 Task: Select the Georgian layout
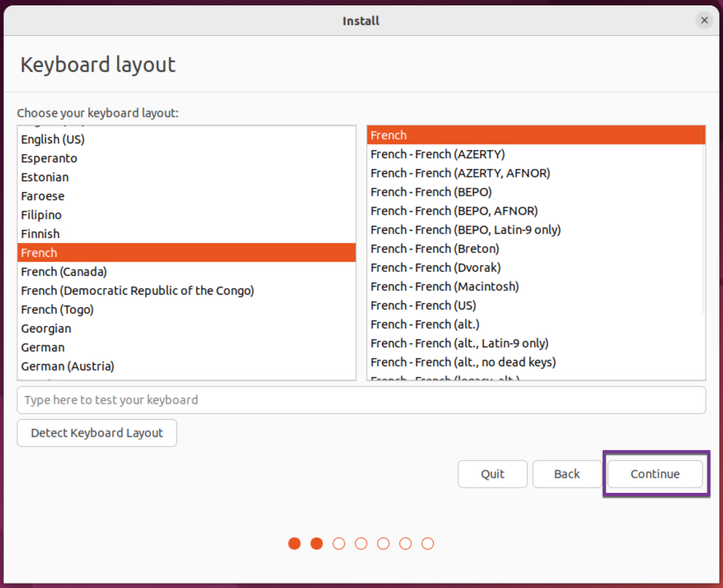pyautogui.click(x=46, y=328)
